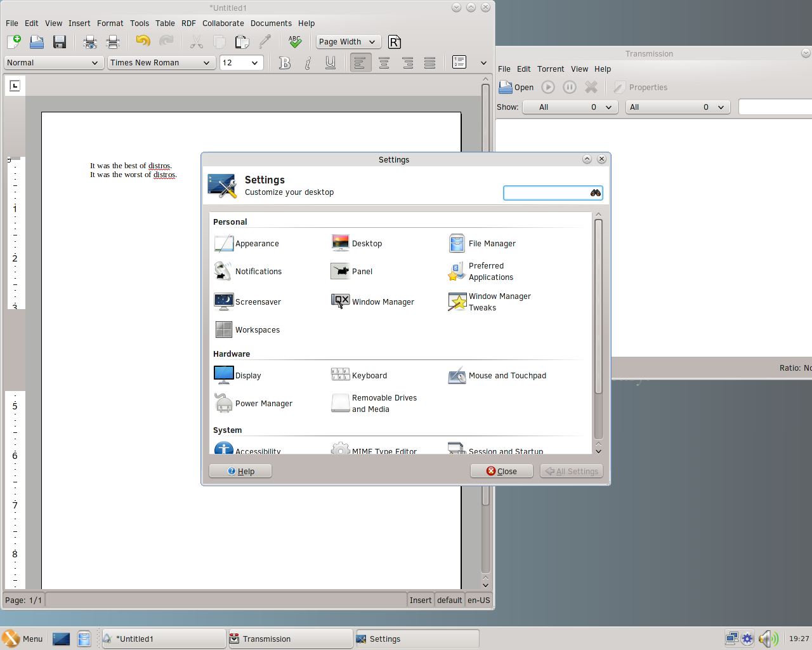Image resolution: width=812 pixels, height=650 pixels.
Task: Toggle underline formatting
Action: coord(331,62)
